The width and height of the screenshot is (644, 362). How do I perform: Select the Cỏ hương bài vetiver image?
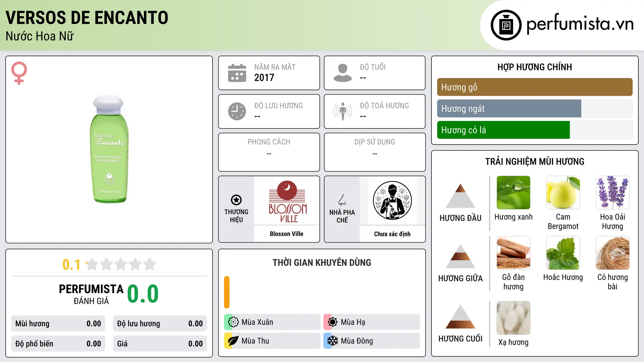click(613, 253)
